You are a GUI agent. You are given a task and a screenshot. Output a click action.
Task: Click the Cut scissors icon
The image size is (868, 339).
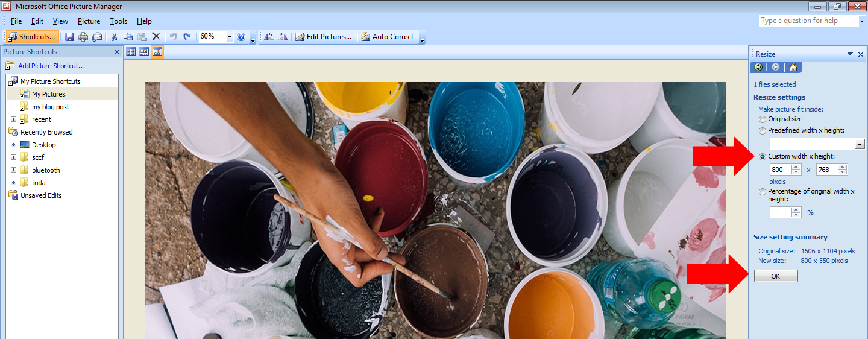pos(114,37)
